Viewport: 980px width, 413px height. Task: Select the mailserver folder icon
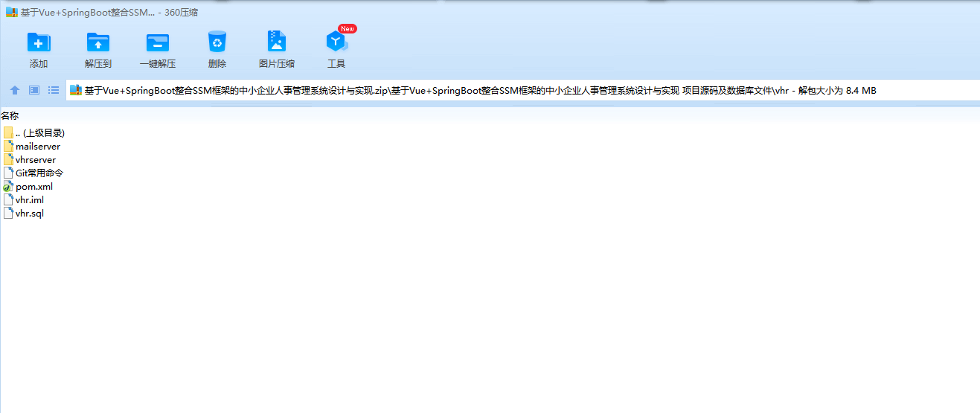click(8, 146)
